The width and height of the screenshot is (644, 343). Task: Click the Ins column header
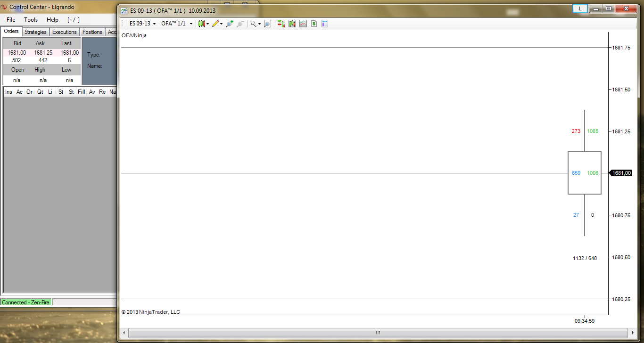(x=8, y=92)
